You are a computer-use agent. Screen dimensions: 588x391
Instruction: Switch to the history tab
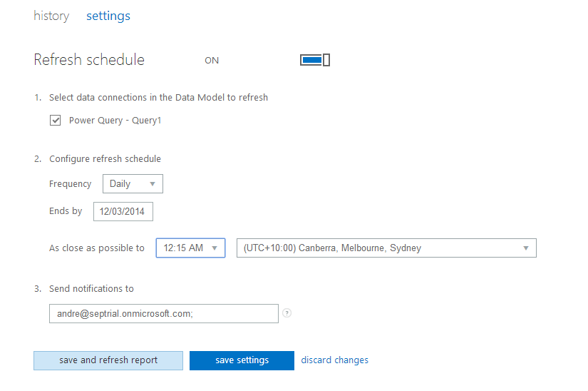(x=51, y=16)
